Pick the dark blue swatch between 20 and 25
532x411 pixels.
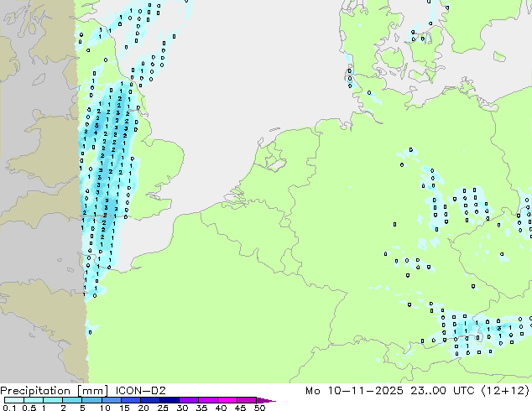[x=149, y=400]
